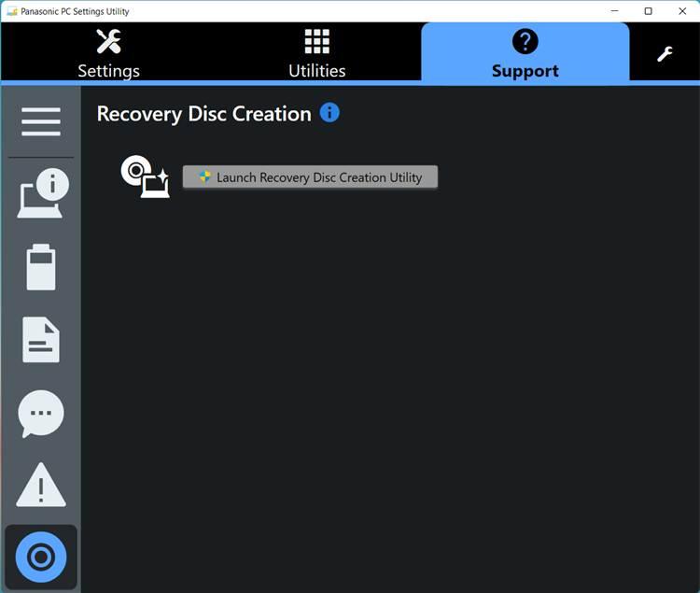Select the battery sidebar icon
This screenshot has width=700, height=593.
click(41, 267)
